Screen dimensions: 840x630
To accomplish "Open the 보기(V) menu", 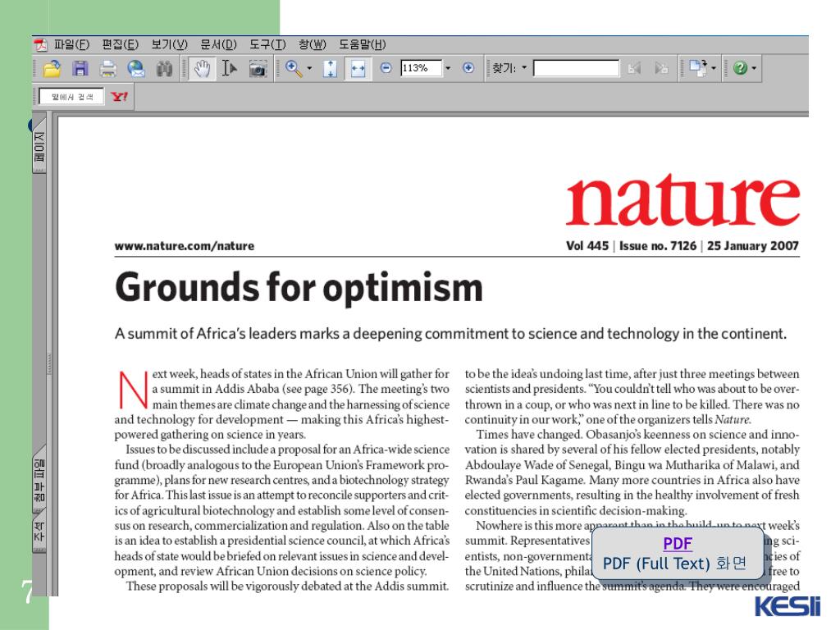I will pyautogui.click(x=169, y=44).
